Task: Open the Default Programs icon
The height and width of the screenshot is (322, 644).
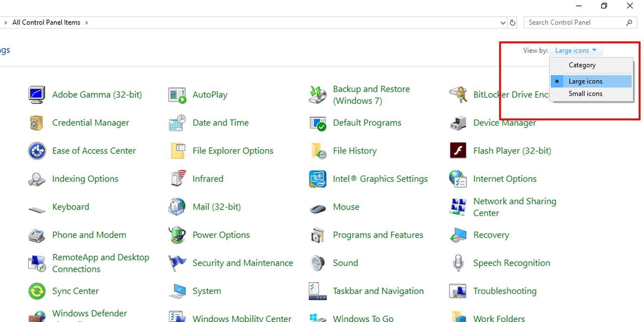Action: click(x=317, y=123)
